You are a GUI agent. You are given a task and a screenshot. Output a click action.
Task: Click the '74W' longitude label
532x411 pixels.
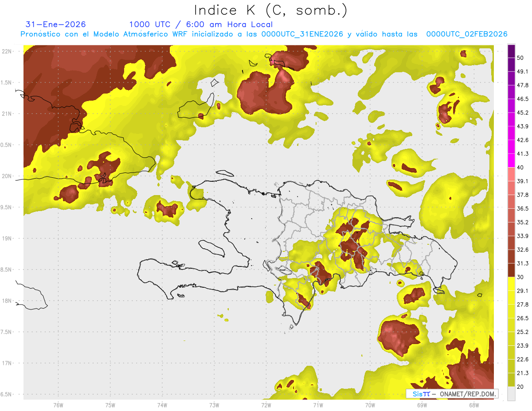[x=162, y=405]
